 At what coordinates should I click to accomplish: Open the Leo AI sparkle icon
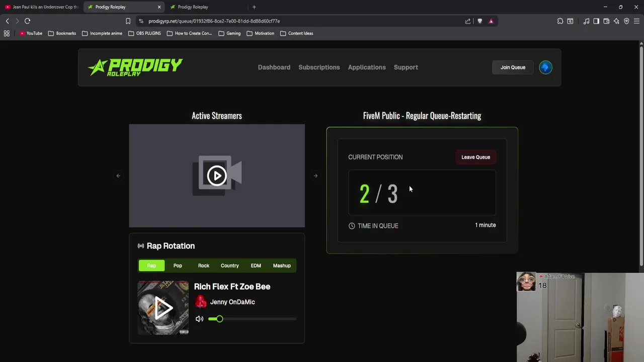pos(616,21)
